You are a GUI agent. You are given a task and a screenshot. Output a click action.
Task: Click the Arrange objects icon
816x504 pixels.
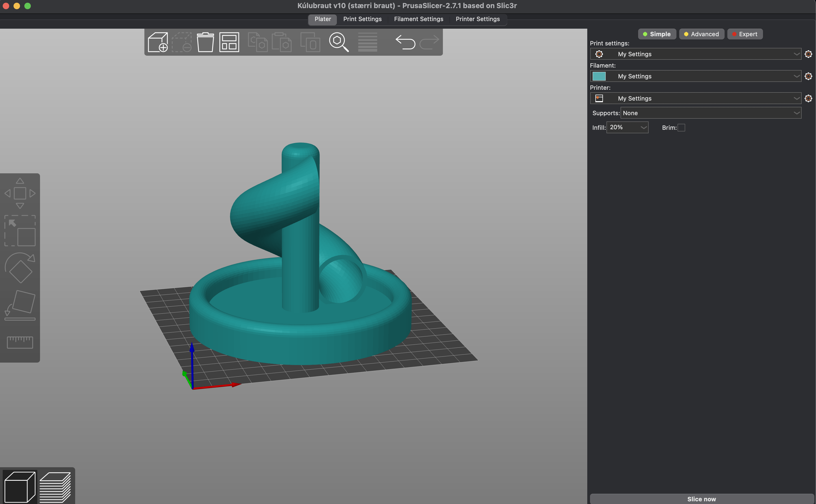click(x=229, y=42)
